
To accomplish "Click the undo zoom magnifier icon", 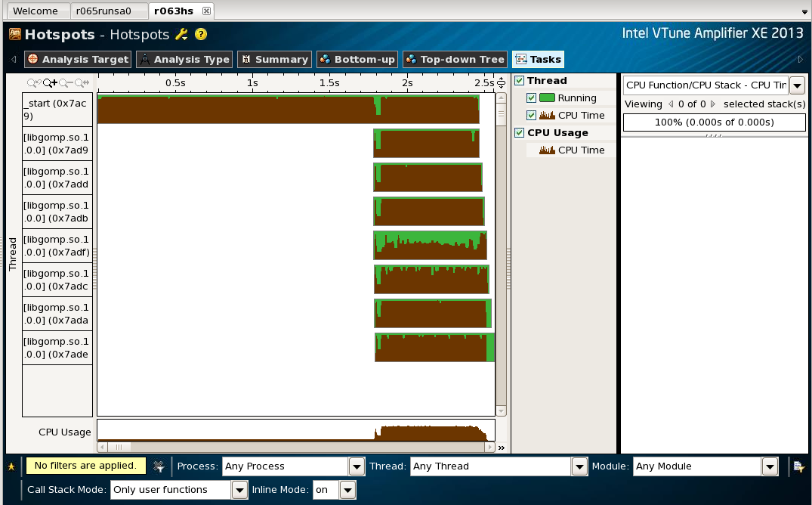I will coord(34,82).
